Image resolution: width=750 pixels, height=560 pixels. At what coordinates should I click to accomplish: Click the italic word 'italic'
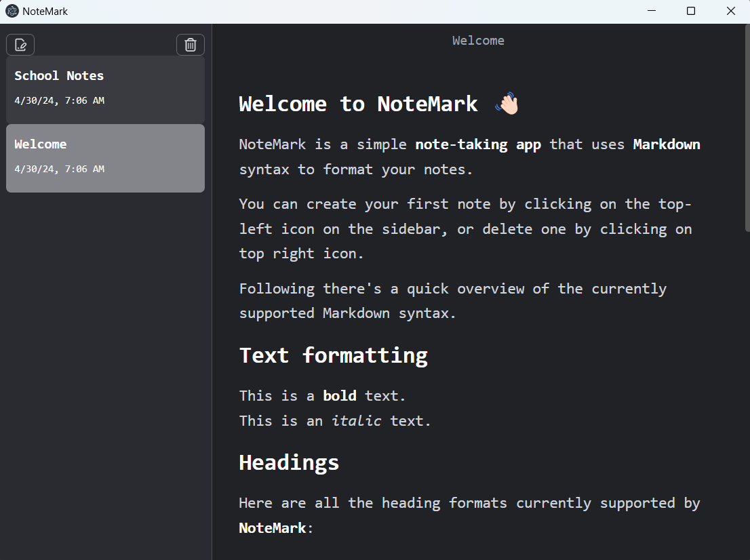[x=356, y=421]
